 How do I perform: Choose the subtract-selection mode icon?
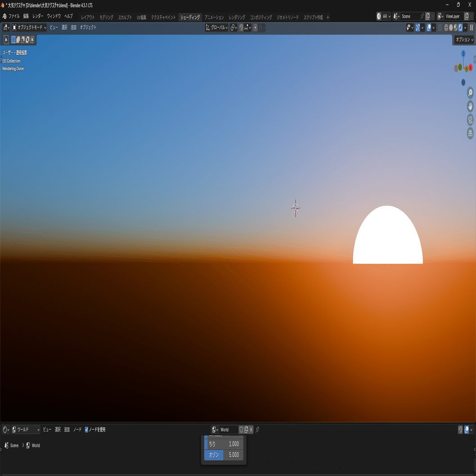(23, 40)
